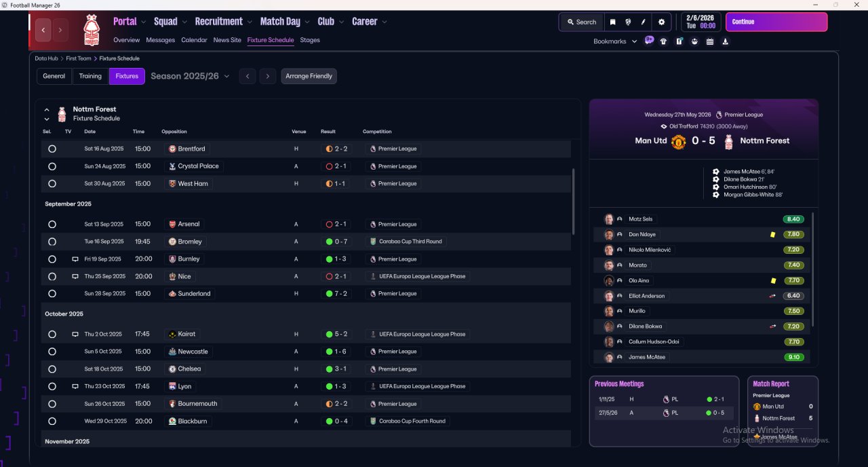Open the Stages tab

(310, 40)
